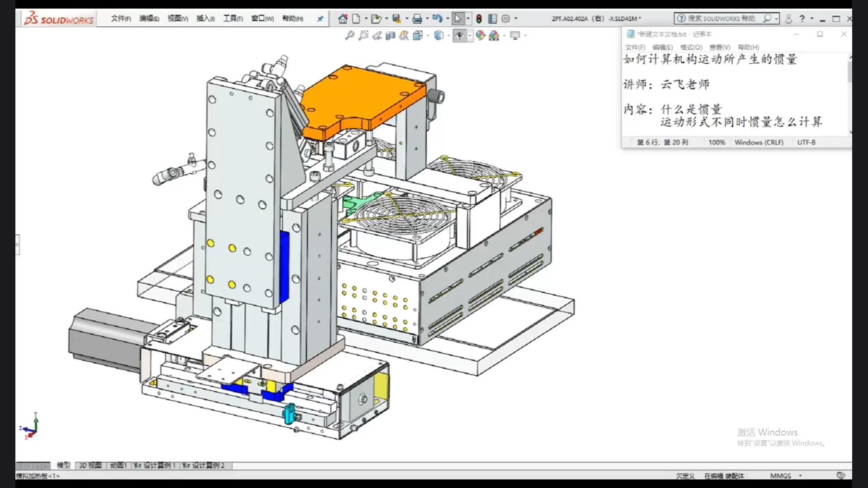Viewport: 868px width, 488px height.
Task: Pin the menu bar with pushpin
Action: [320, 19]
